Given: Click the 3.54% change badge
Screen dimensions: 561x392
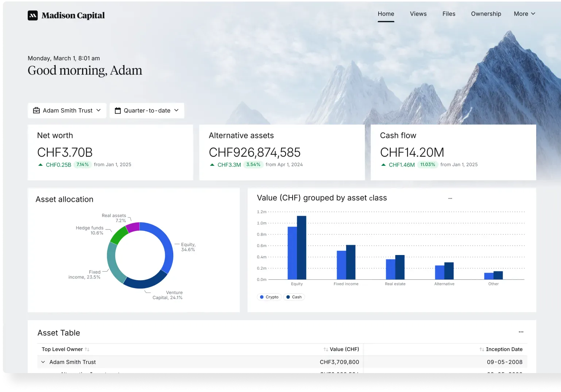Looking at the screenshot, I should (x=253, y=165).
